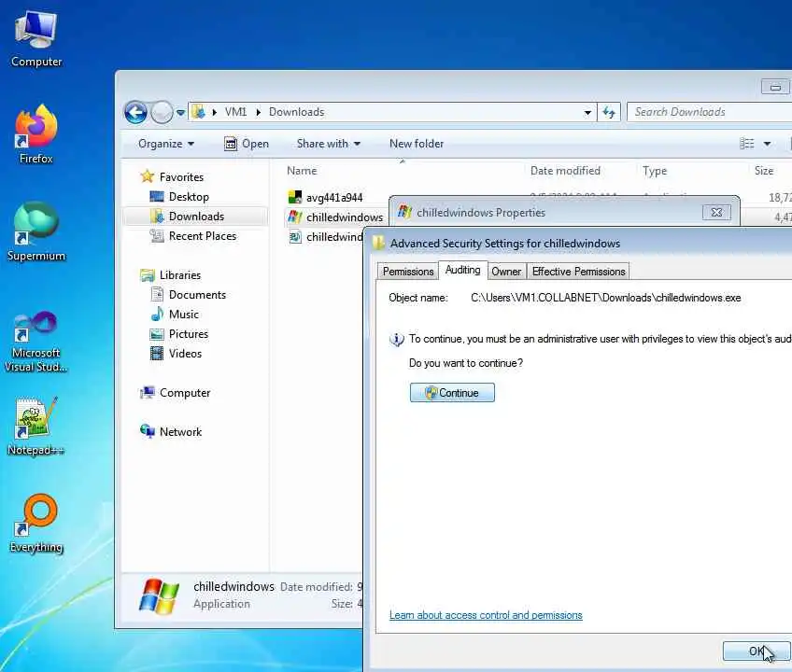This screenshot has height=672, width=792.
Task: Switch to the Auditing tab
Action: (462, 270)
